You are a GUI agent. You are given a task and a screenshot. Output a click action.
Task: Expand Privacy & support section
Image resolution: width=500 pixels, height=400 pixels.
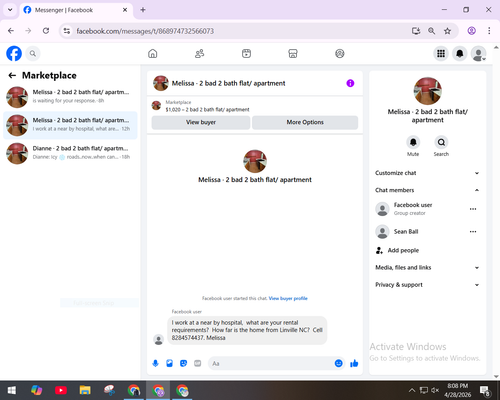click(x=427, y=285)
